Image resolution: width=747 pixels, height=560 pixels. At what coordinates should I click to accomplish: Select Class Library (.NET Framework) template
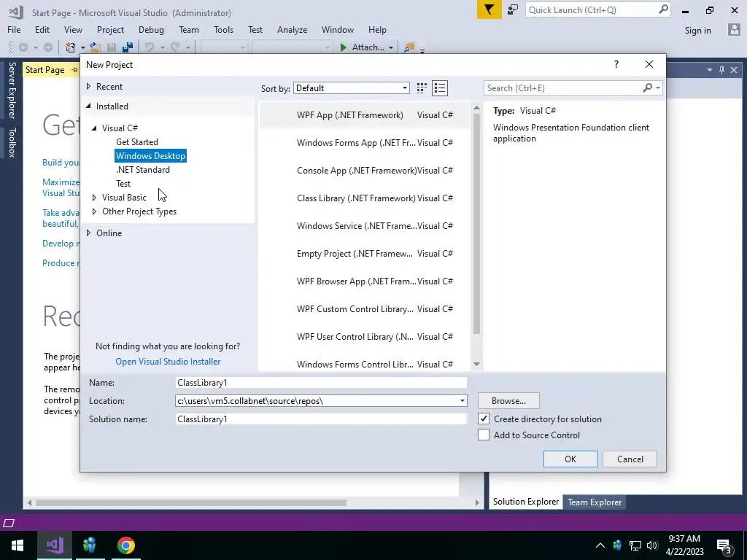pos(364,198)
